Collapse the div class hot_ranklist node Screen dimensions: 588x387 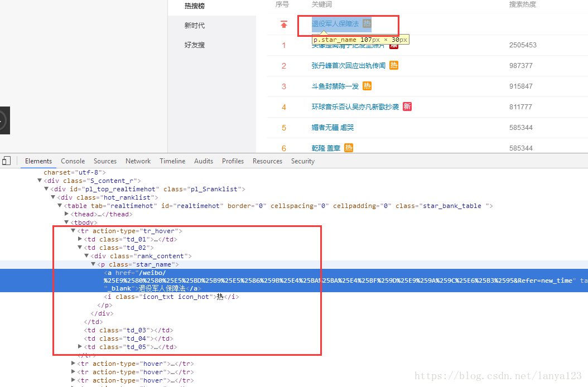click(x=53, y=197)
